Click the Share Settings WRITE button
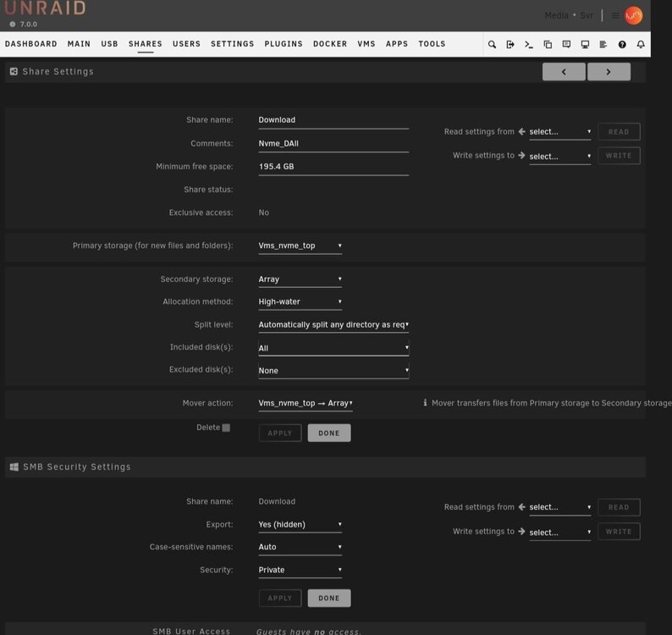This screenshot has height=635, width=672. point(619,156)
